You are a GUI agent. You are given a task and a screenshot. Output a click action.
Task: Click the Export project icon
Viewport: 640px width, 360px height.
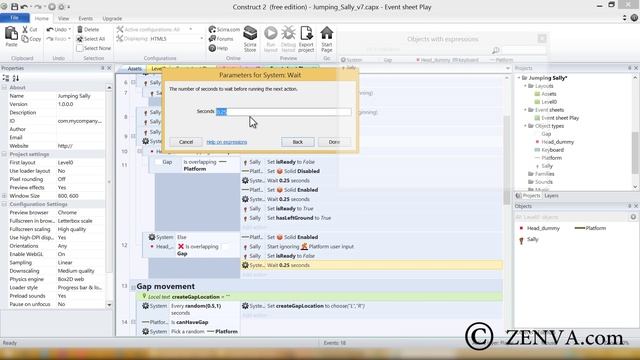[x=306, y=33]
